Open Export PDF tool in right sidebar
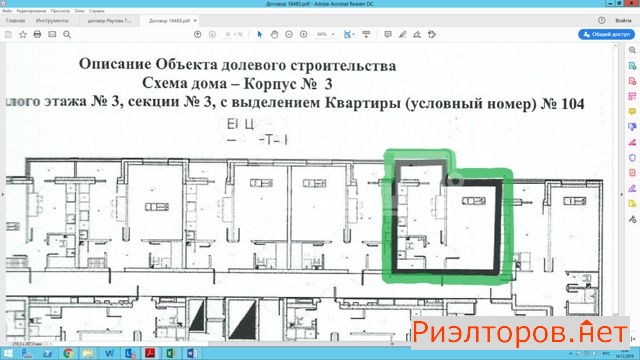Viewport: 640px width, 360px height. [632, 66]
